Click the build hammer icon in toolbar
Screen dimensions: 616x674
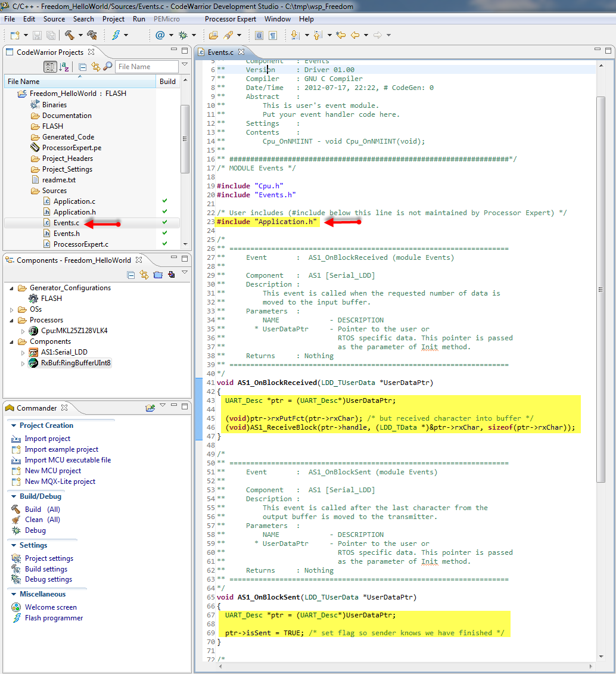click(69, 35)
